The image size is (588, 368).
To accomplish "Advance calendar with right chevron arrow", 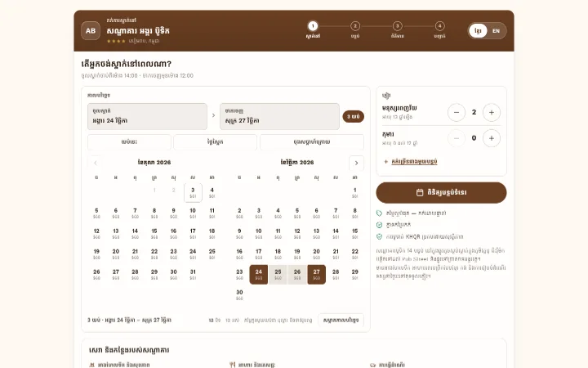I will (x=356, y=163).
